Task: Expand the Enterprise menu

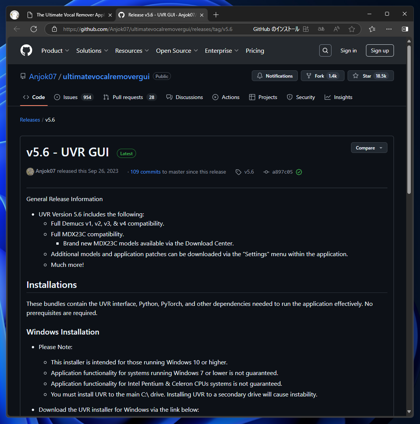Action: pyautogui.click(x=221, y=51)
